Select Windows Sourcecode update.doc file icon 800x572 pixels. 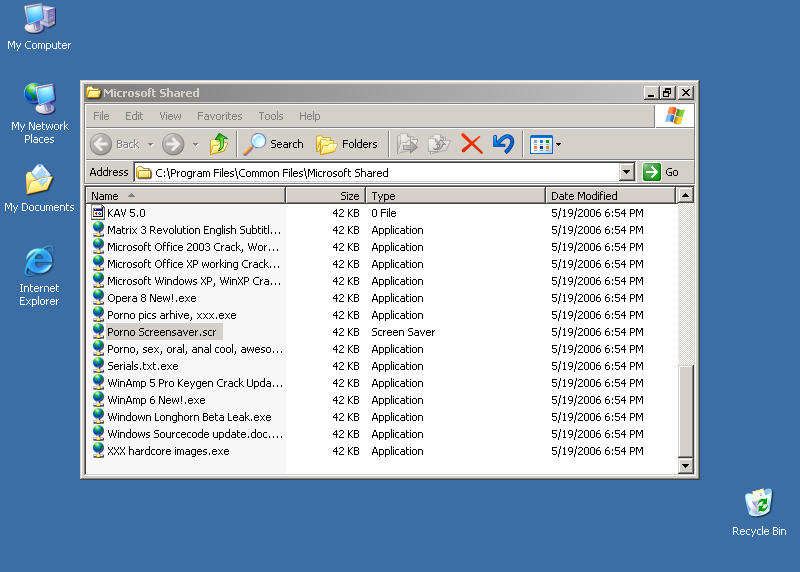98,433
